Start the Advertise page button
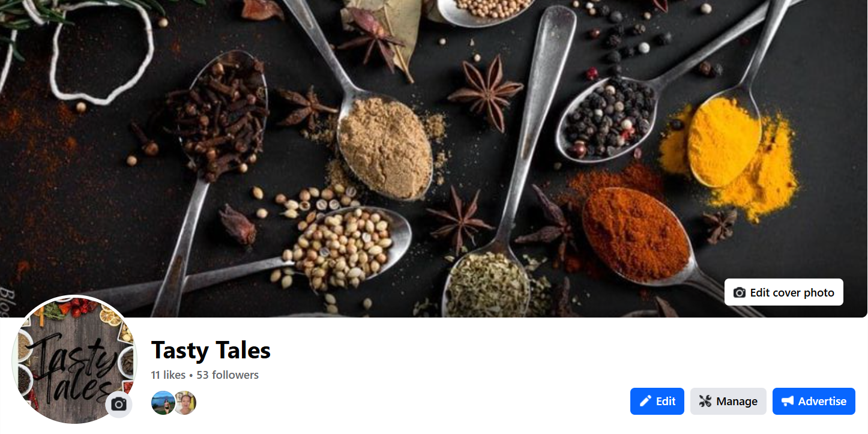The image size is (868, 434). point(814,401)
